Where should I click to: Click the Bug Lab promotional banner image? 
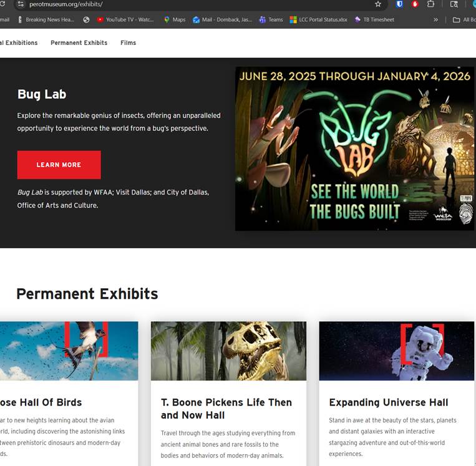354,149
